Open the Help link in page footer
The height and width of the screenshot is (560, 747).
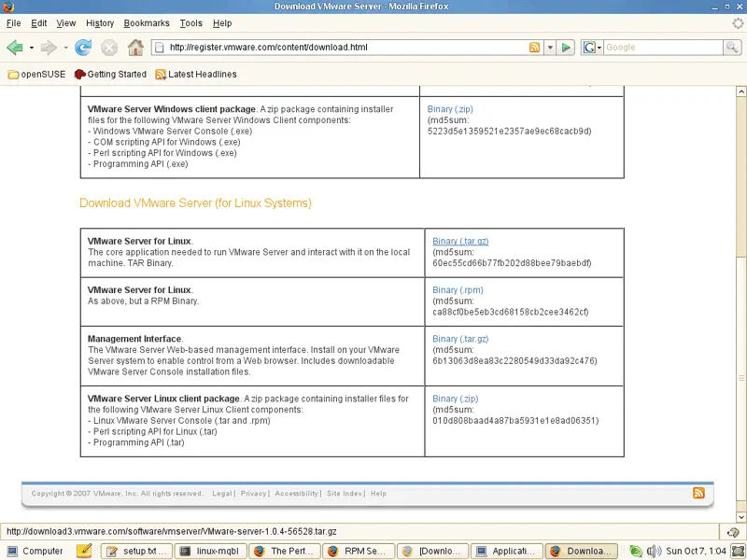(379, 494)
